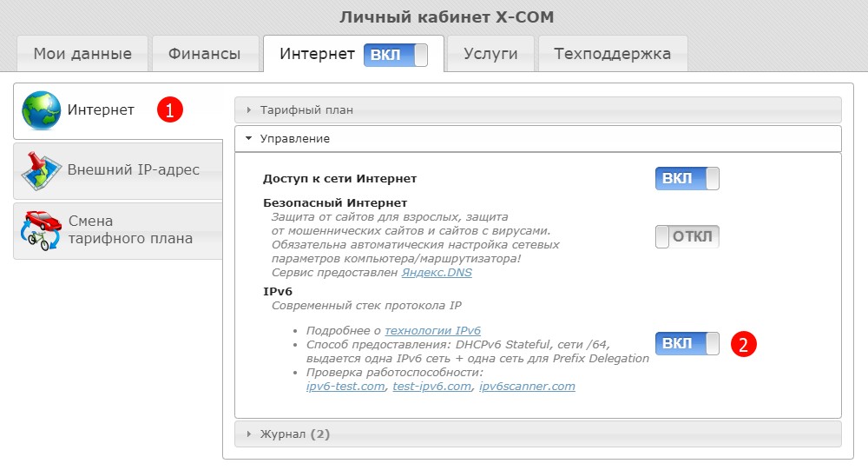Switch to the Финансы tab
The image size is (868, 470).
(x=206, y=54)
